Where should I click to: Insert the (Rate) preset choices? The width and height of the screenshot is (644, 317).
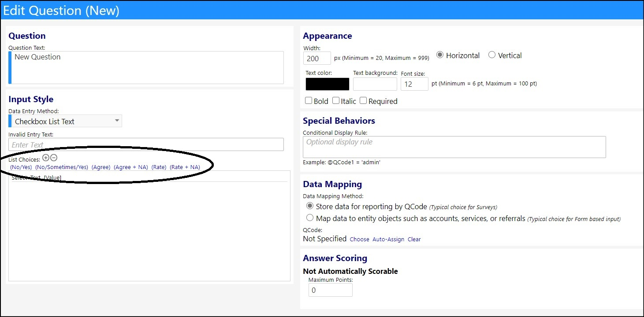(x=159, y=167)
